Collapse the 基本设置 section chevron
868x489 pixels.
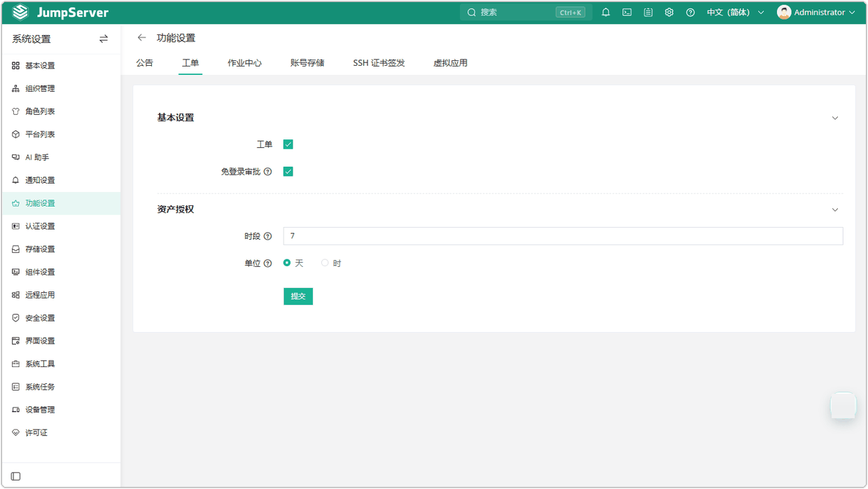[x=835, y=118]
